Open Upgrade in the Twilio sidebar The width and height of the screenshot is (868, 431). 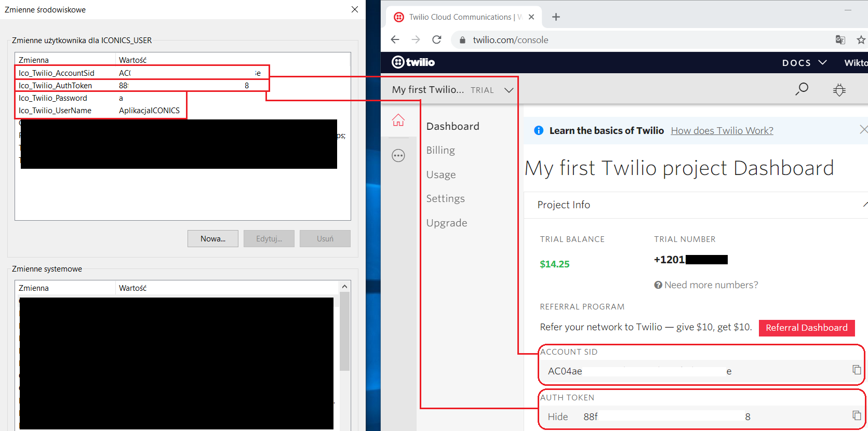pyautogui.click(x=447, y=223)
